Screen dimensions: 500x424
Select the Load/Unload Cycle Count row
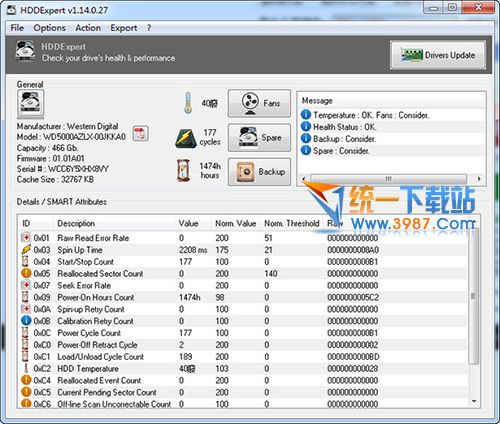click(243, 357)
